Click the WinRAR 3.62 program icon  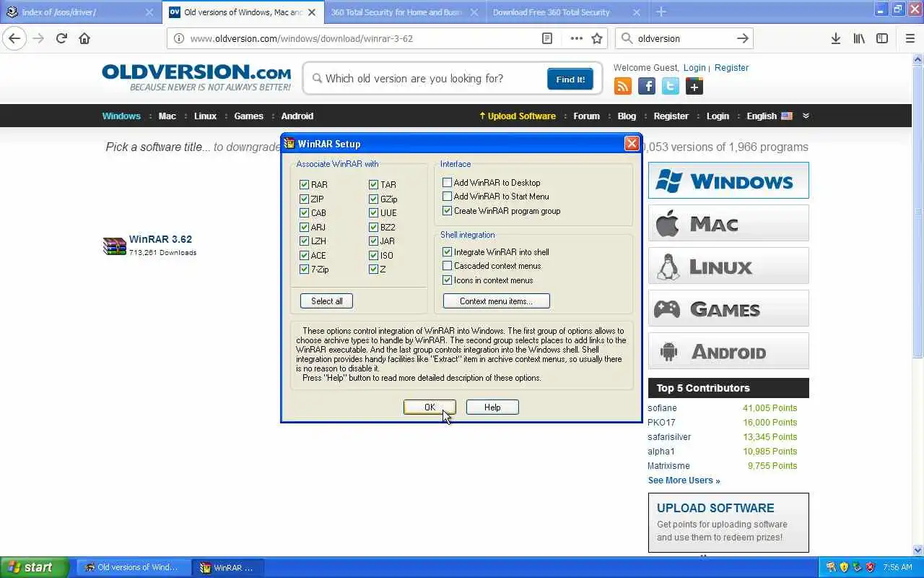[114, 246]
